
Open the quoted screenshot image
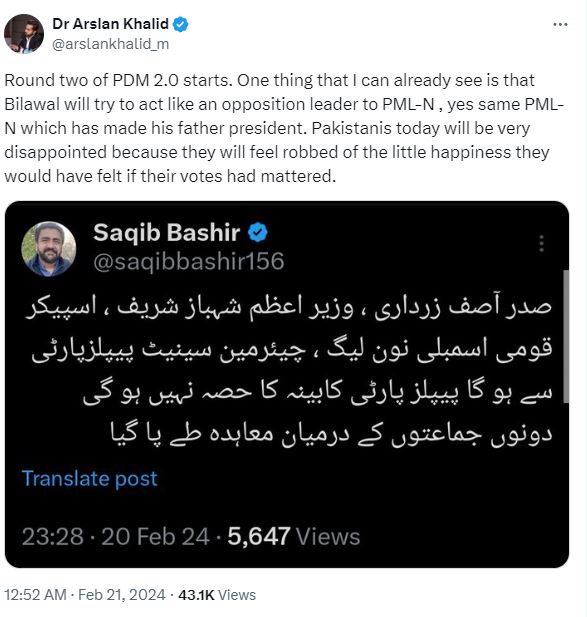click(x=287, y=384)
